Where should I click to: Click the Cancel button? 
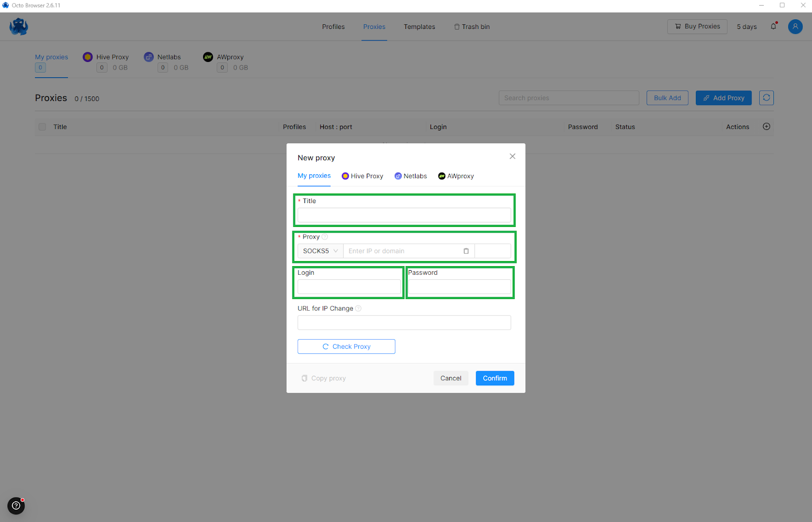(x=451, y=378)
